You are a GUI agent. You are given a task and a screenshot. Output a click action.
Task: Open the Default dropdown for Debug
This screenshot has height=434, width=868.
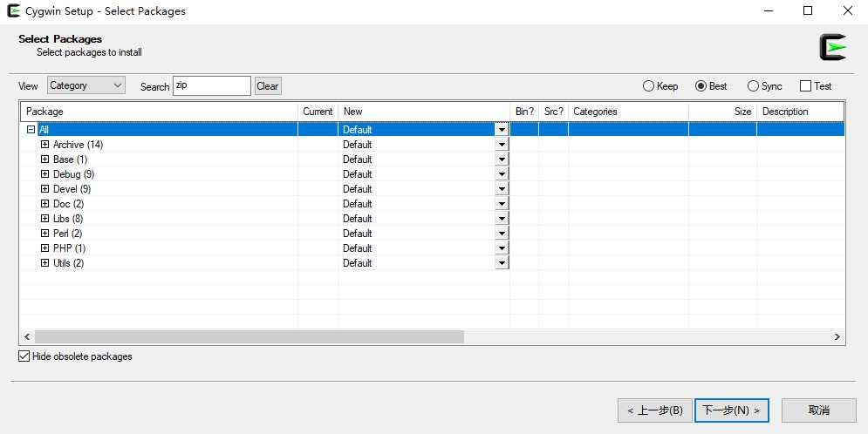pos(502,174)
